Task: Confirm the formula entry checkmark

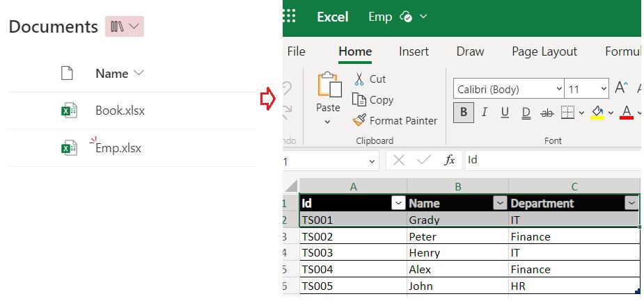Action: 423,160
